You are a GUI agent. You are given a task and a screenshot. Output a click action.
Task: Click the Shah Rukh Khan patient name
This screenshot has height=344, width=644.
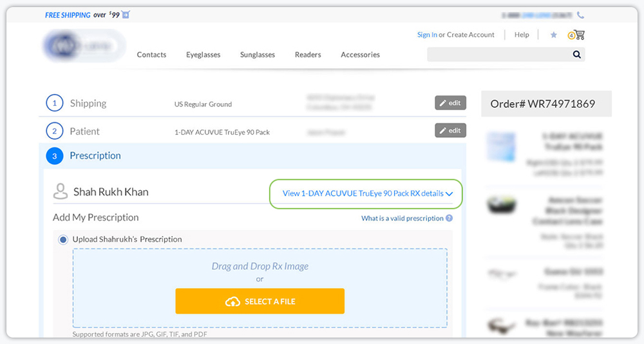[111, 192]
